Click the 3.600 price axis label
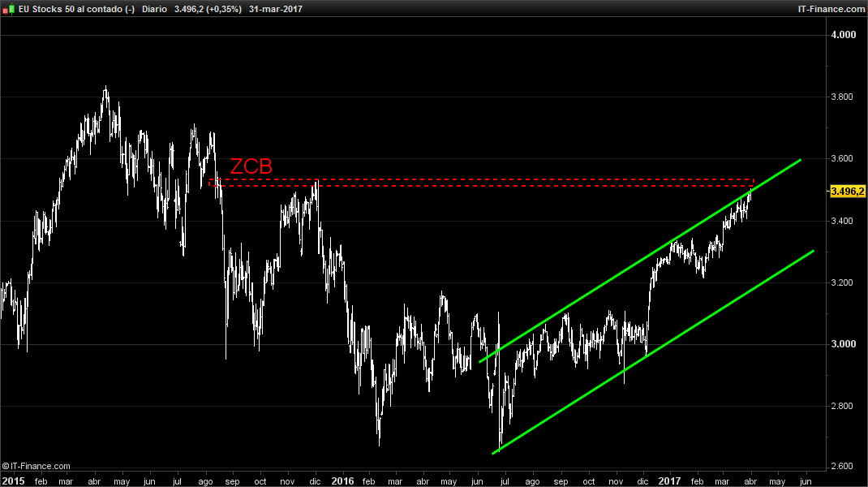This screenshot has height=487, width=868. click(842, 159)
